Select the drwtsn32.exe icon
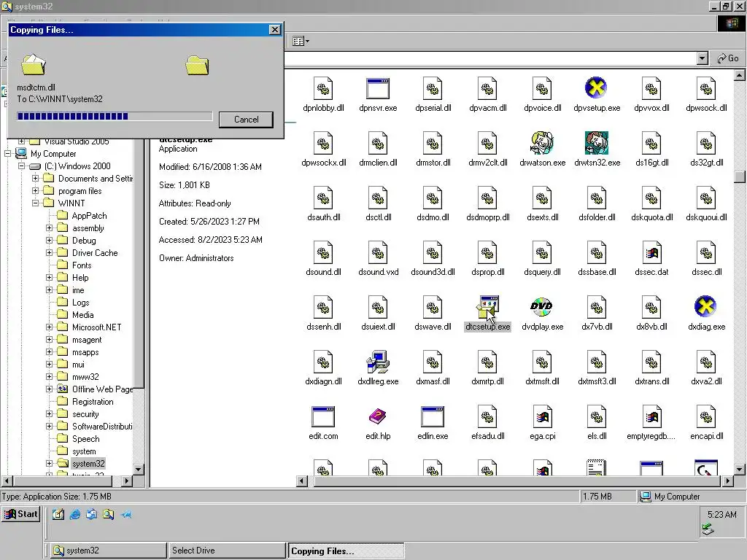 coord(597,143)
